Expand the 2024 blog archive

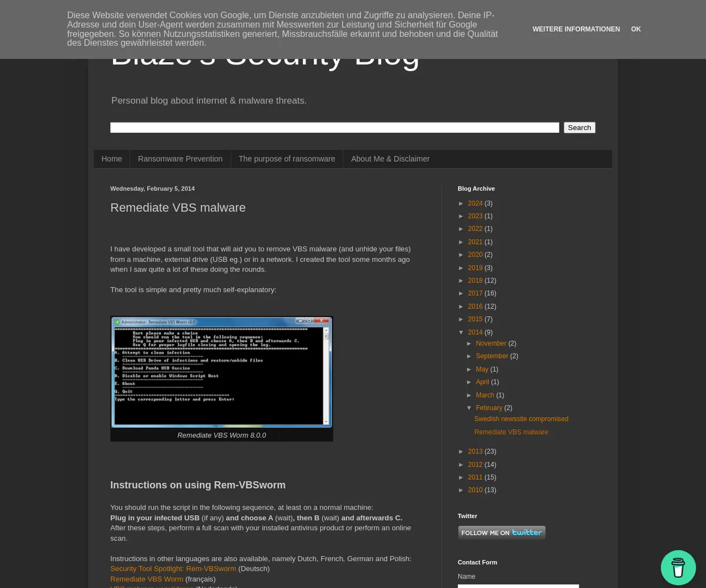[462, 203]
